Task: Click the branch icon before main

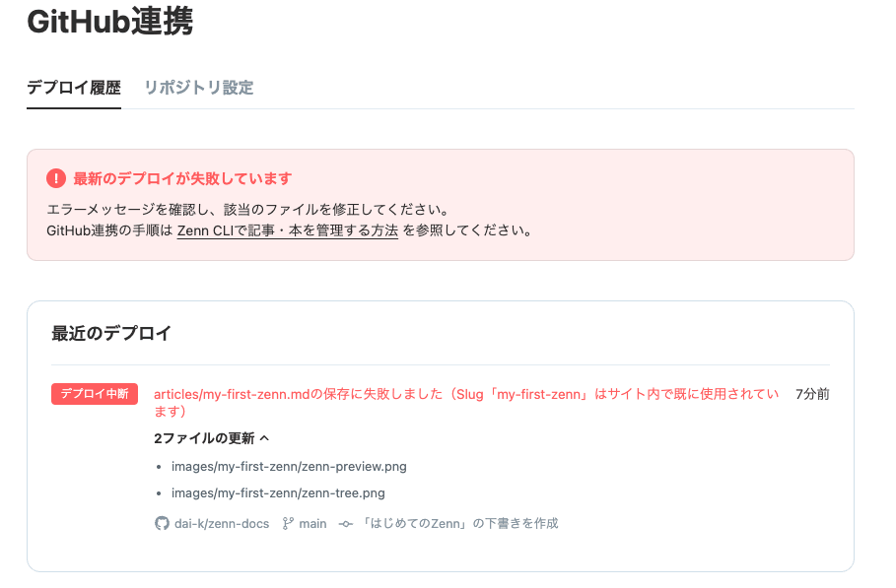Action: tap(287, 523)
